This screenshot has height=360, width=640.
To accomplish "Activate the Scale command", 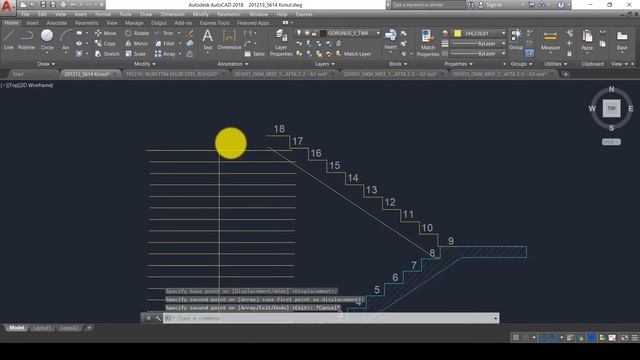I will (x=136, y=53).
